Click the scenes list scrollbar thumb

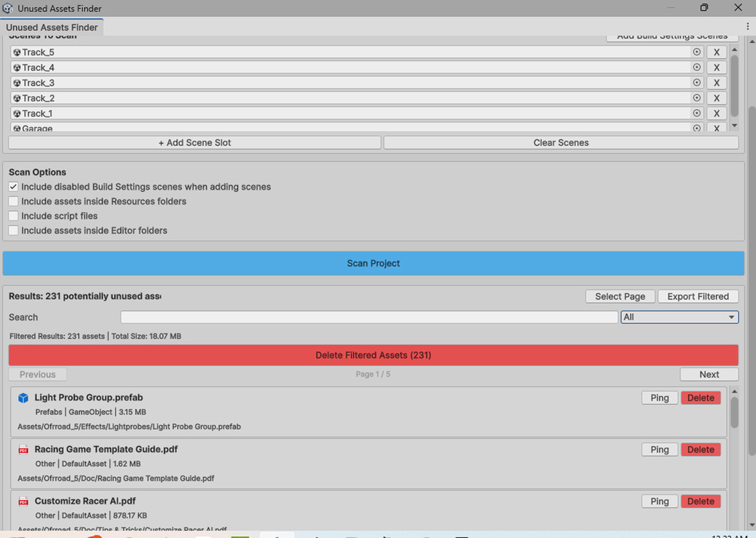click(734, 86)
